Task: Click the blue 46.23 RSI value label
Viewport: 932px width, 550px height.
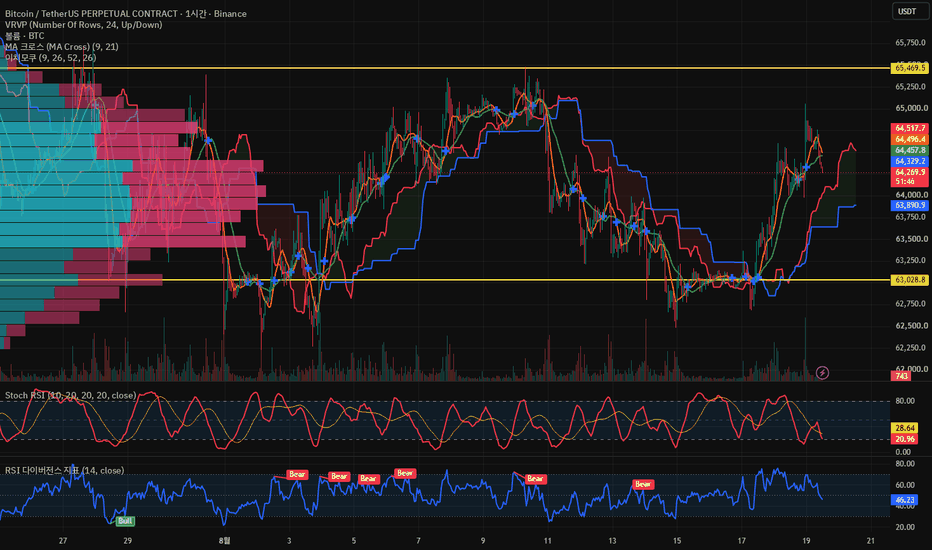Action: (905, 500)
